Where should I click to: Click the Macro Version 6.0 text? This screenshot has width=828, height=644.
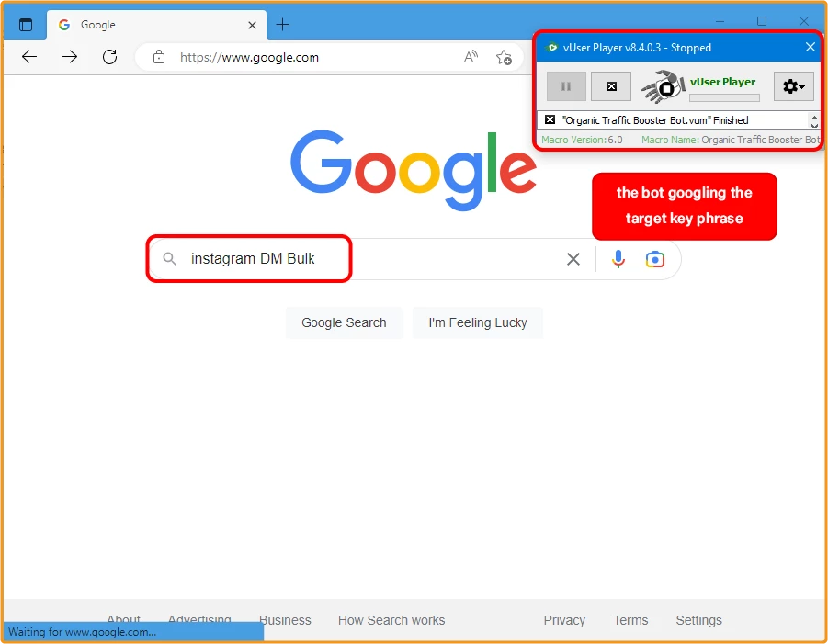582,140
